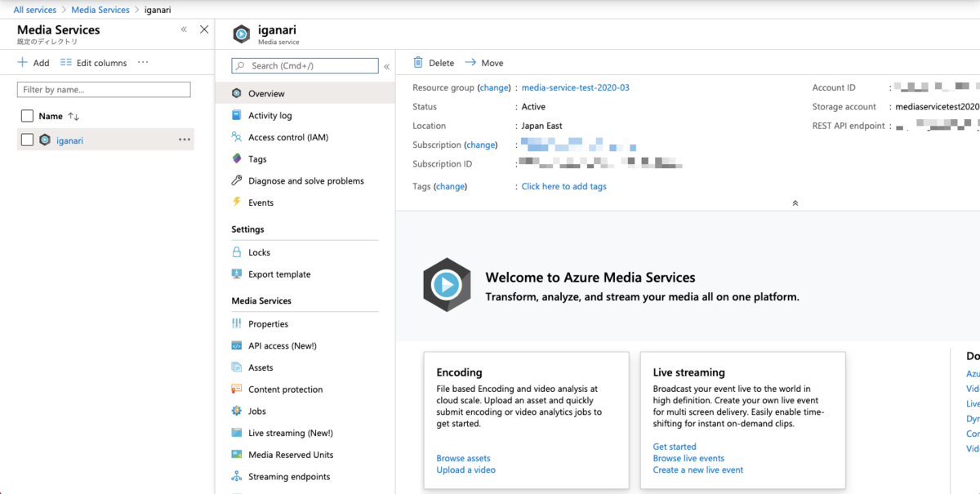Click the Diagnose and solve problems wrench icon
Viewport: 980px width, 494px height.
[x=237, y=180]
